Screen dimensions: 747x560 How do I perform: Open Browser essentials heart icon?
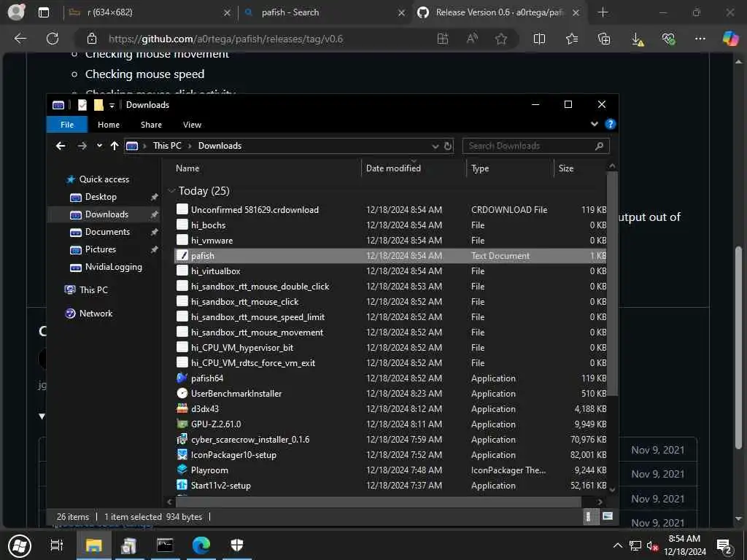point(668,39)
